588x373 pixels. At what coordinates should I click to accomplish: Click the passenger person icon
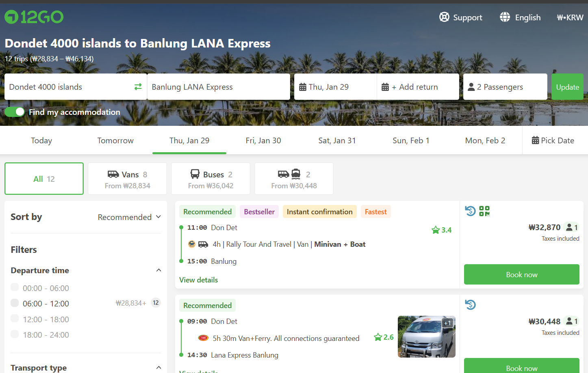(471, 87)
